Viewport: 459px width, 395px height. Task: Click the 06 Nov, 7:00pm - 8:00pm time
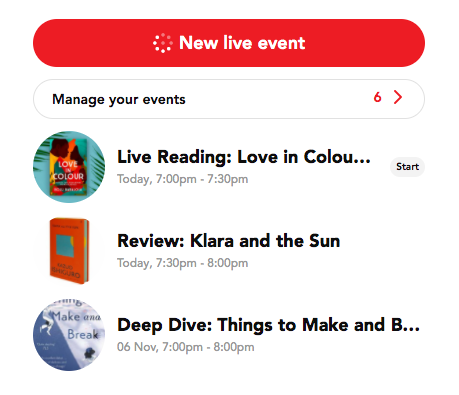185,347
